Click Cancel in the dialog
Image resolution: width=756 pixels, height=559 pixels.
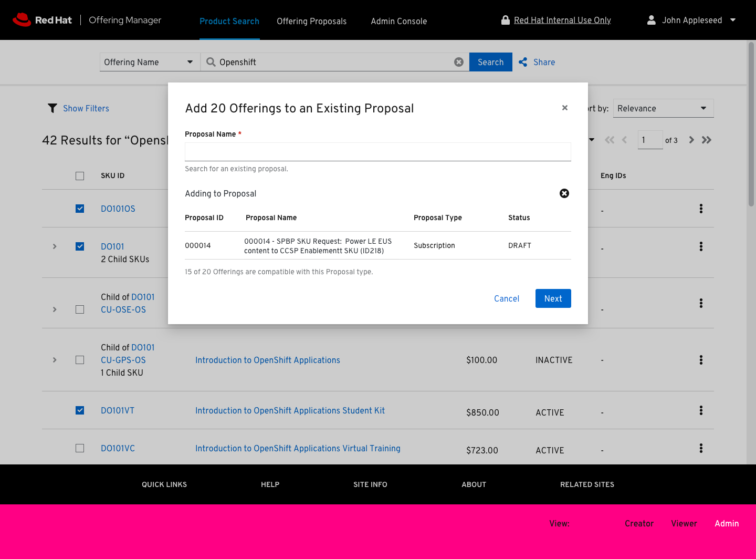[x=506, y=298]
